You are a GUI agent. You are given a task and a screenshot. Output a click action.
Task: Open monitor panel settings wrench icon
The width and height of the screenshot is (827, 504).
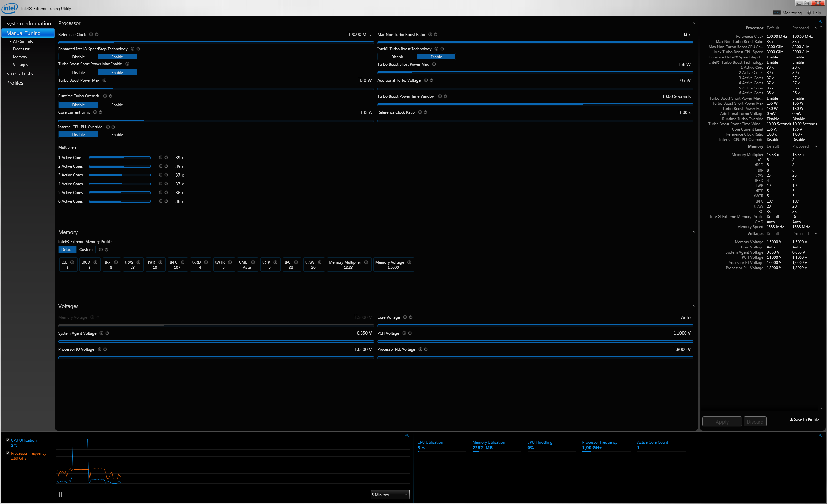820,436
